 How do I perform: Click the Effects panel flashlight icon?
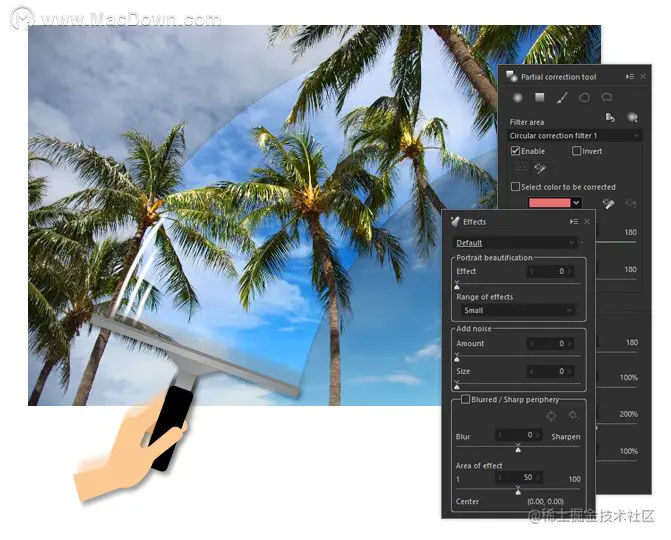[455, 221]
